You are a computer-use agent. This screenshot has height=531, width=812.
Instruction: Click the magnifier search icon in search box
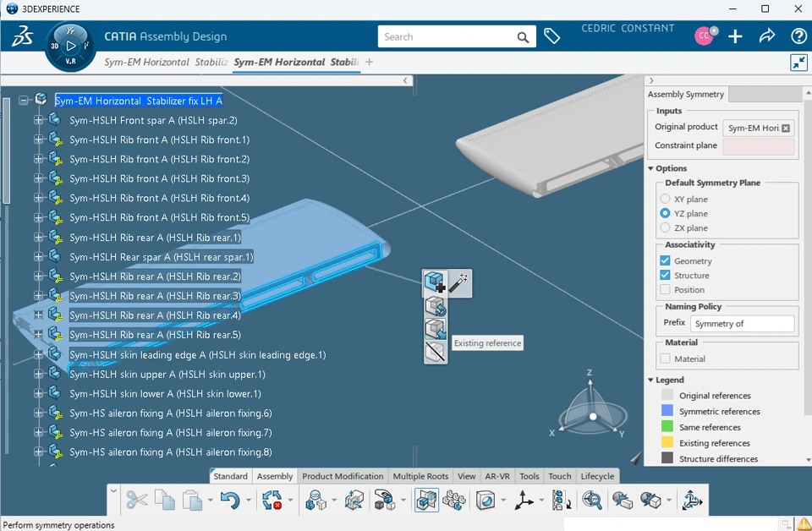coord(523,37)
